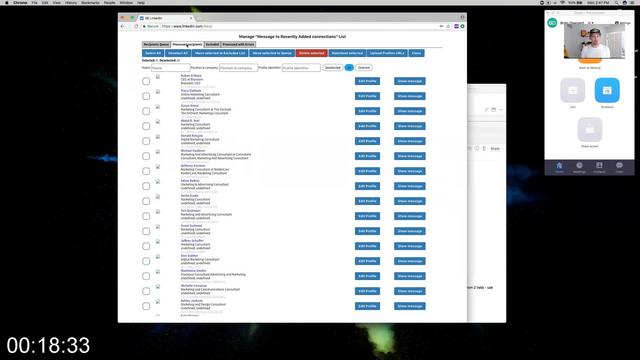Click the Zoom Join meeting icon

pyautogui.click(x=572, y=90)
